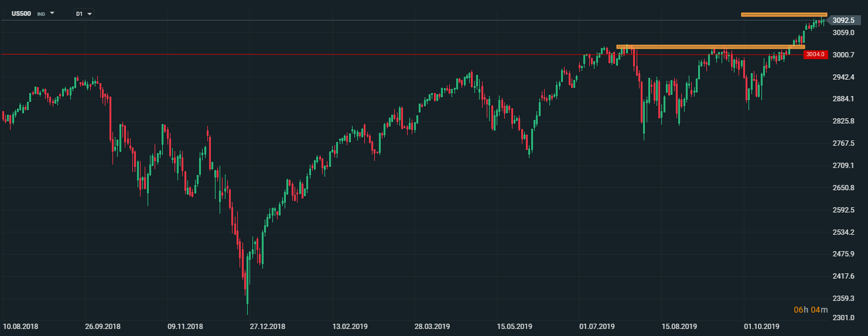Viewport: 868px width, 336px height.
Task: Click the IND instrument type label
Action: tap(41, 13)
